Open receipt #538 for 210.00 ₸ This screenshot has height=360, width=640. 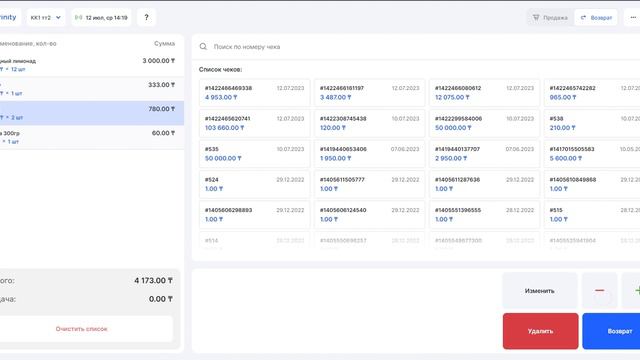592,123
